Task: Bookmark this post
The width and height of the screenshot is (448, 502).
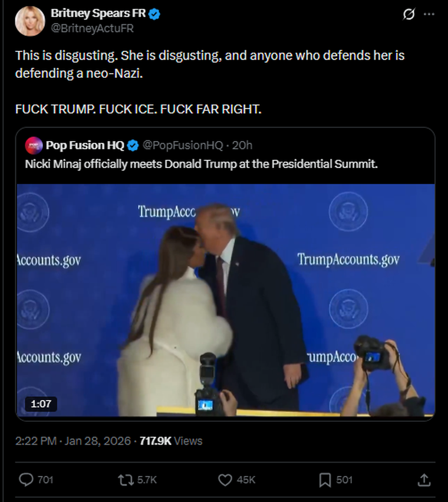Action: tap(325, 480)
